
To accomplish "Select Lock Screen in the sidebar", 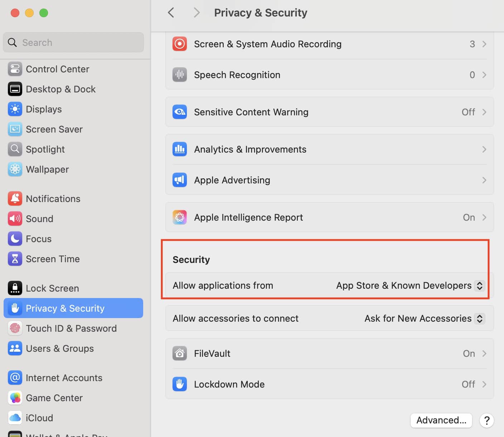I will click(x=52, y=288).
